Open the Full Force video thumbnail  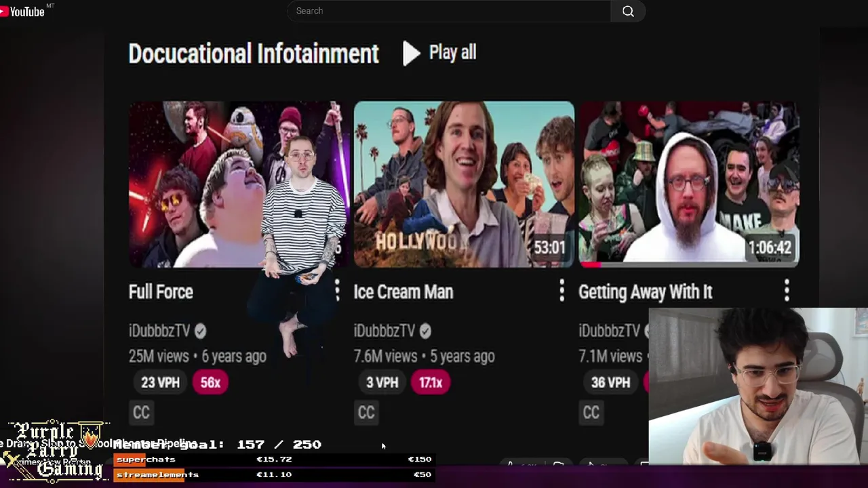239,184
